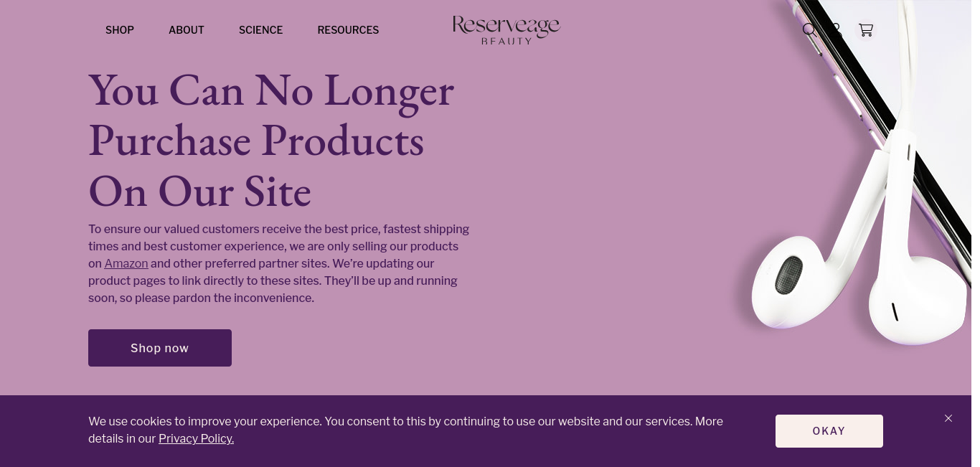980x467 pixels.
Task: Open the ABOUT menu item
Action: [x=187, y=30]
